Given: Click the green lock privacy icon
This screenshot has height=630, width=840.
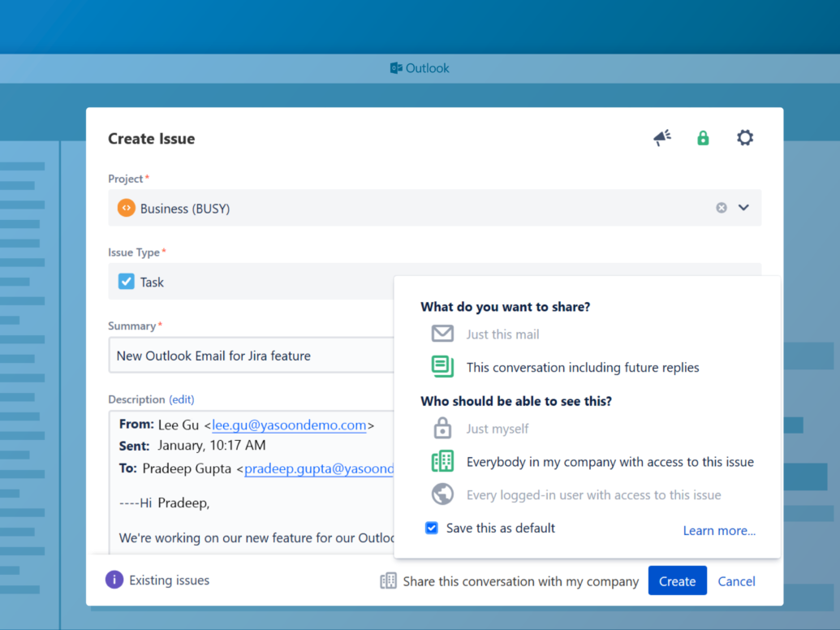Looking at the screenshot, I should point(703,138).
